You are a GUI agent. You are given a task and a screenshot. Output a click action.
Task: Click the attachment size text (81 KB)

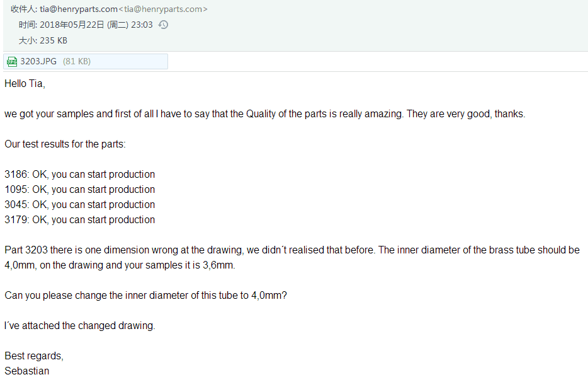point(77,61)
